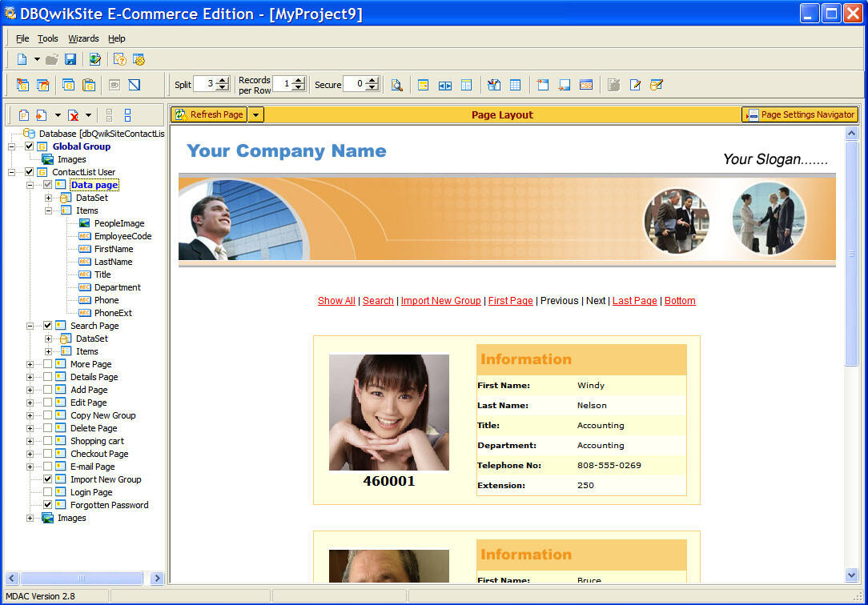Image resolution: width=868 pixels, height=605 pixels.
Task: Expand the Details Page tree node
Action: [x=30, y=377]
